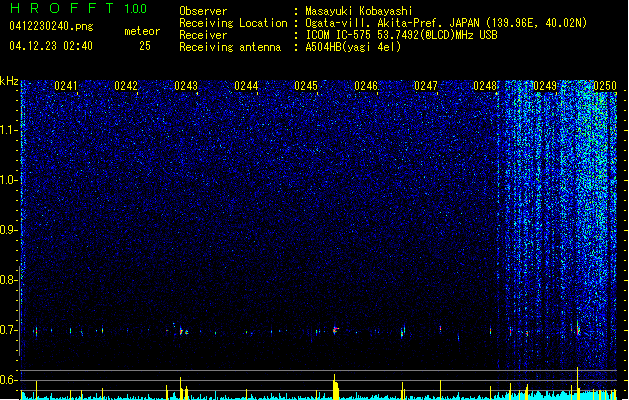Viewport: 629px width, 400px height.
Task: Click the date stamp 04.12.23 02:40
Action: tap(51, 46)
